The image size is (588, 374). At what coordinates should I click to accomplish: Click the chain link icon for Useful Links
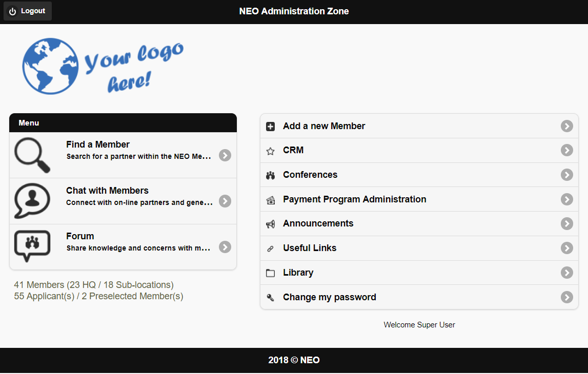[x=270, y=248]
